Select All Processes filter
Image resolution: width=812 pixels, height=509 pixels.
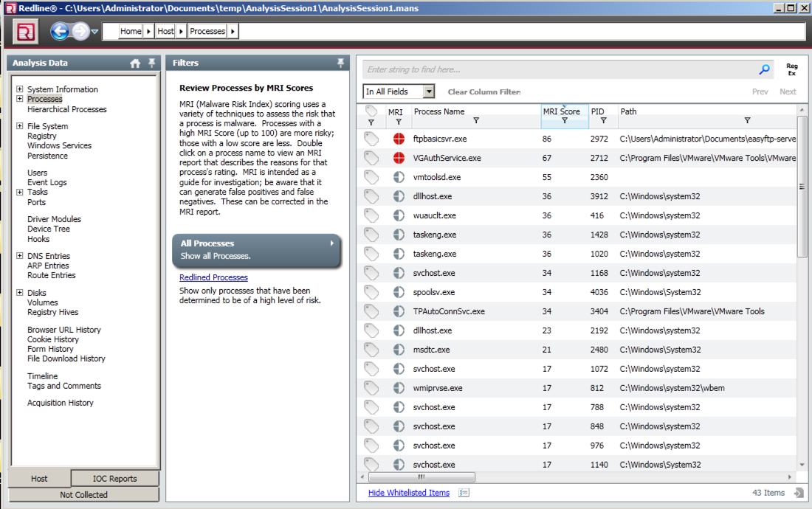click(256, 250)
